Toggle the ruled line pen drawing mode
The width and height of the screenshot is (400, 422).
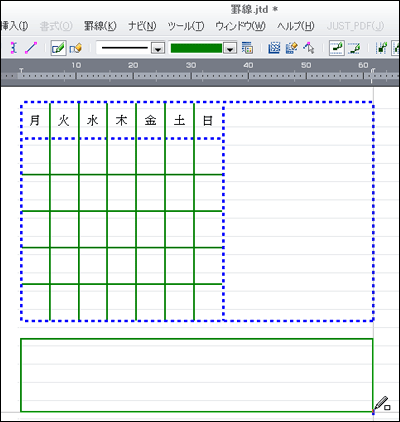(58, 48)
